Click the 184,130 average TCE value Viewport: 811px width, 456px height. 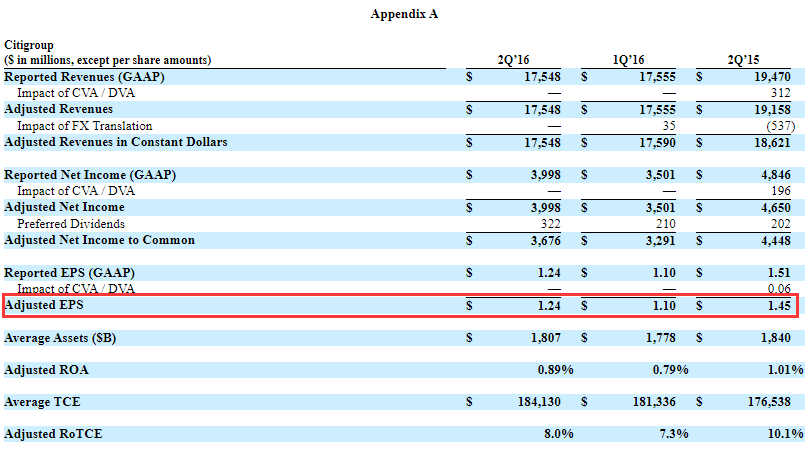(539, 402)
